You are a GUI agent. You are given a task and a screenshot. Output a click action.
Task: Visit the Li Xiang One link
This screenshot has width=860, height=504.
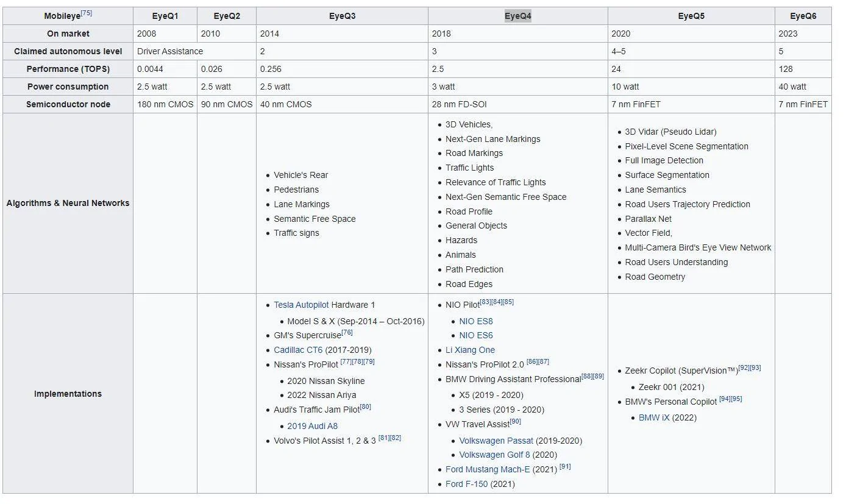click(x=470, y=350)
